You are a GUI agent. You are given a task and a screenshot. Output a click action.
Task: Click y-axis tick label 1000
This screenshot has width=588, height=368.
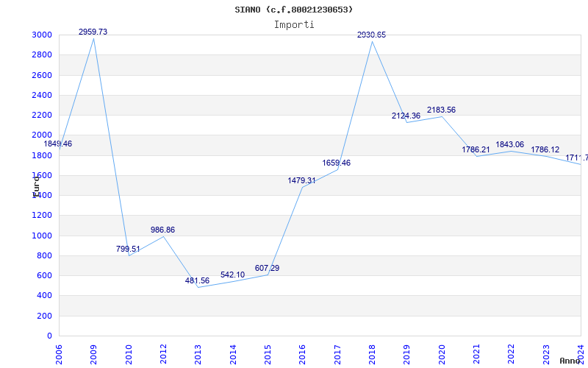tap(42, 236)
